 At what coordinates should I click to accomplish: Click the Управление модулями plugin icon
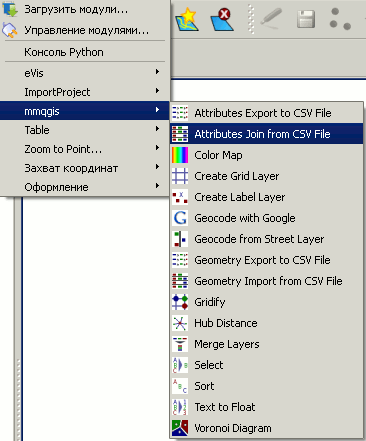point(9,30)
